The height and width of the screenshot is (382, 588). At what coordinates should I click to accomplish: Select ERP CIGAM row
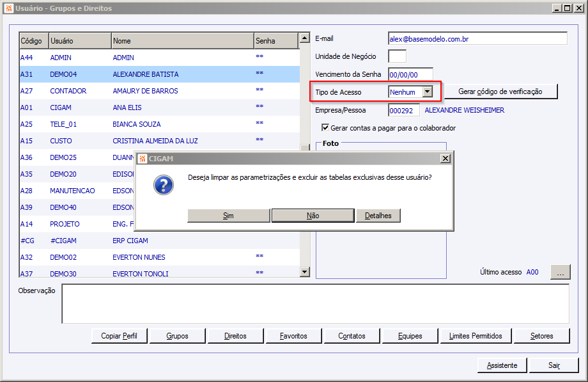[x=160, y=241]
